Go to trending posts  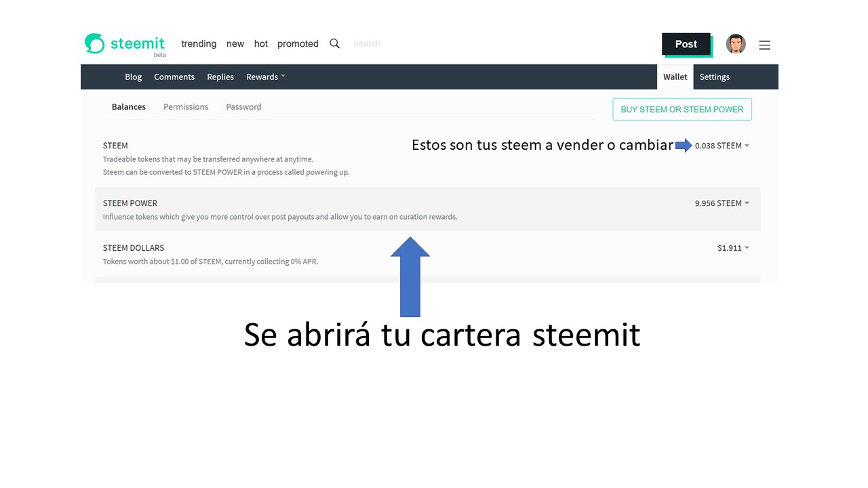click(199, 43)
